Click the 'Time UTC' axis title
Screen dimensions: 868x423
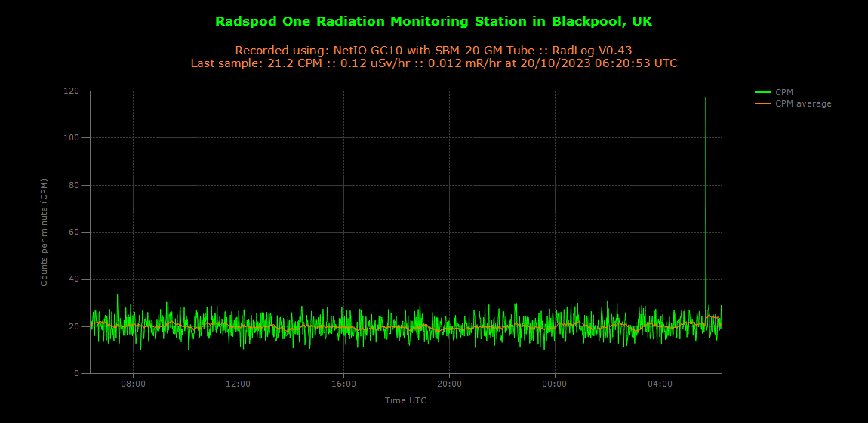click(x=406, y=400)
